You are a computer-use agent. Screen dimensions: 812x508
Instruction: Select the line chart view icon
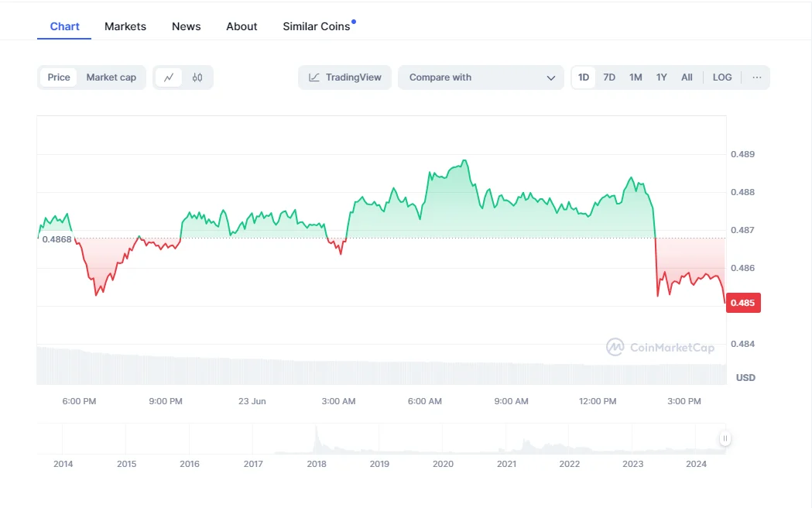tap(169, 77)
